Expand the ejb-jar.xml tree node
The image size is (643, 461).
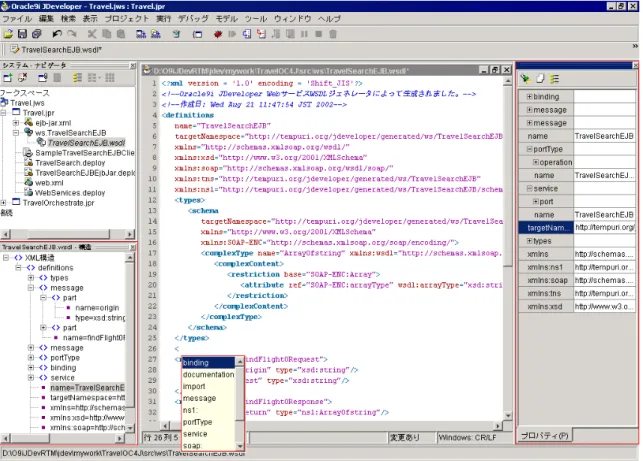click(16, 123)
